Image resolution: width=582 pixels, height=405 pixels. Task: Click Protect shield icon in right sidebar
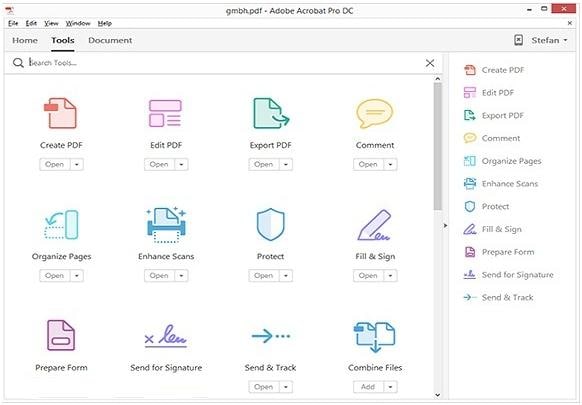tap(470, 206)
